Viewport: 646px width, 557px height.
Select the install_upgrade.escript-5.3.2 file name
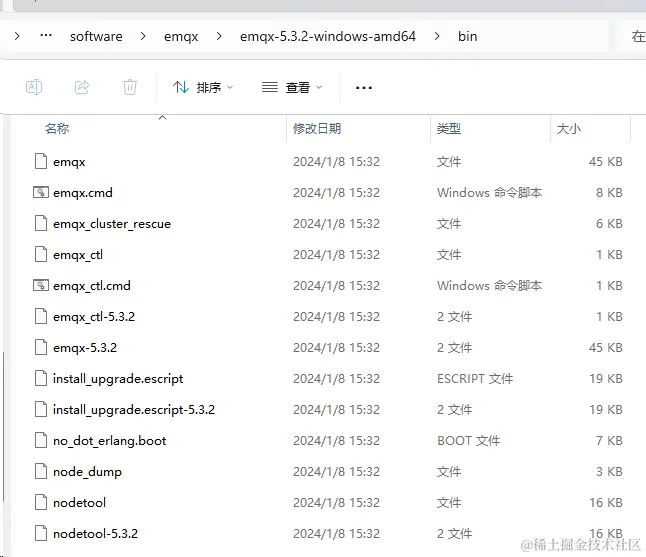[x=134, y=410]
